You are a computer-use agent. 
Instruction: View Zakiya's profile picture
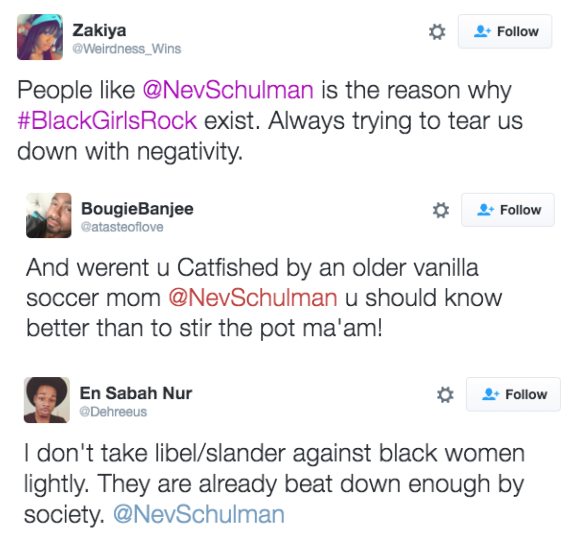pos(40,37)
